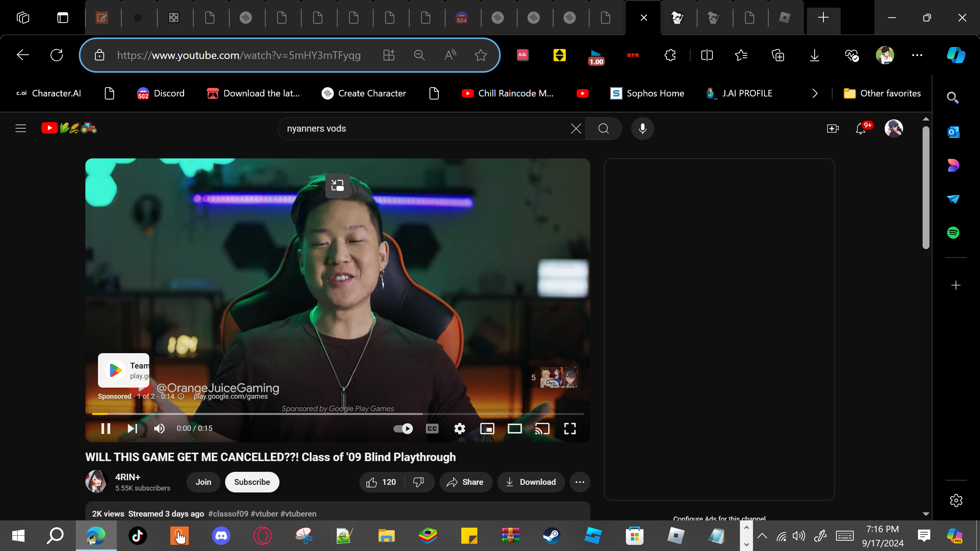Enter fullscreen mode in video player
The image size is (980, 551).
click(x=570, y=429)
